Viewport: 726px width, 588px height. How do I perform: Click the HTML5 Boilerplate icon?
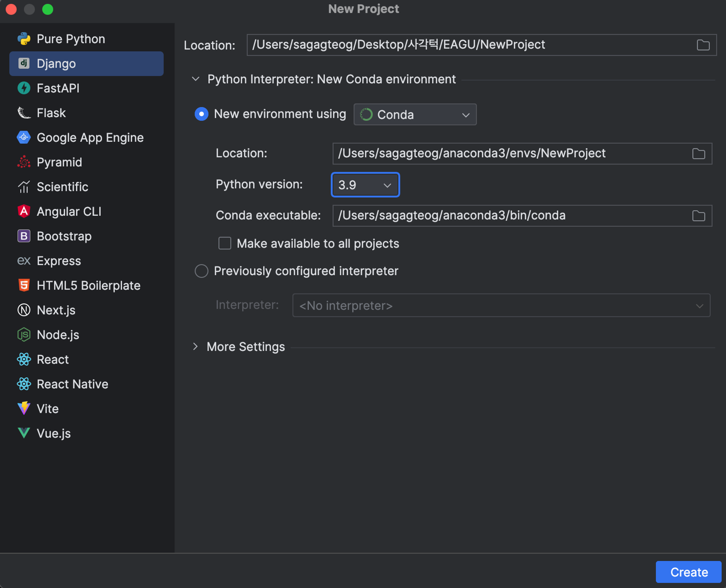(24, 285)
